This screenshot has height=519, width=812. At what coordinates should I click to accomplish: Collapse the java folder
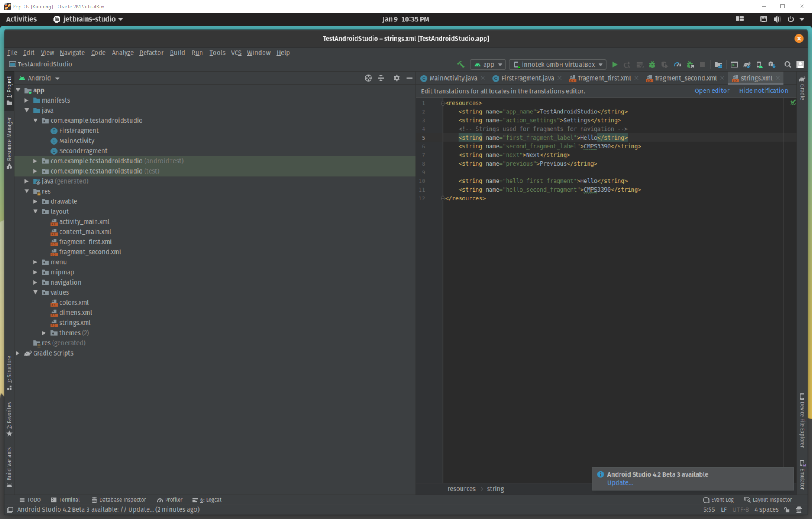pos(26,111)
